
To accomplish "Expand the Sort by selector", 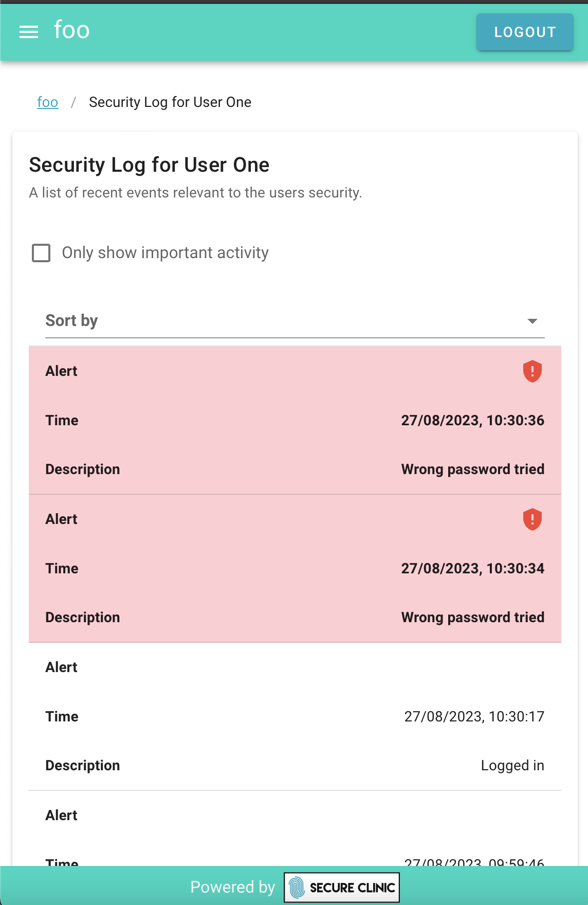I will pos(295,320).
